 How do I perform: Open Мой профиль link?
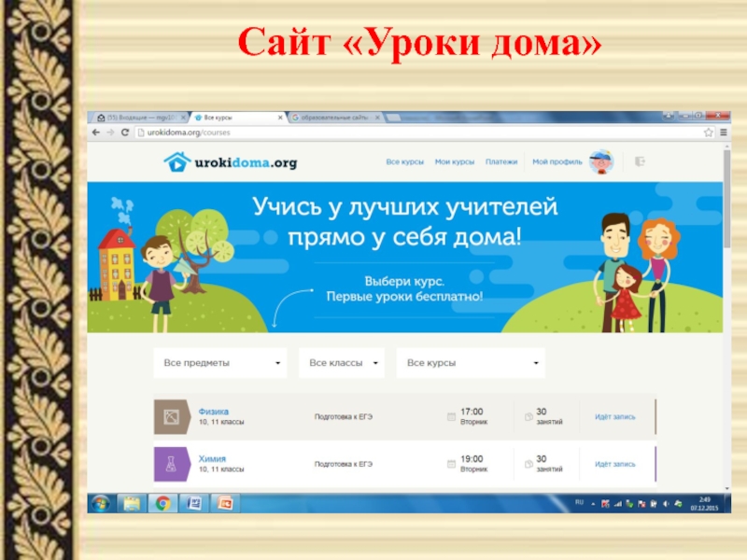click(x=557, y=161)
